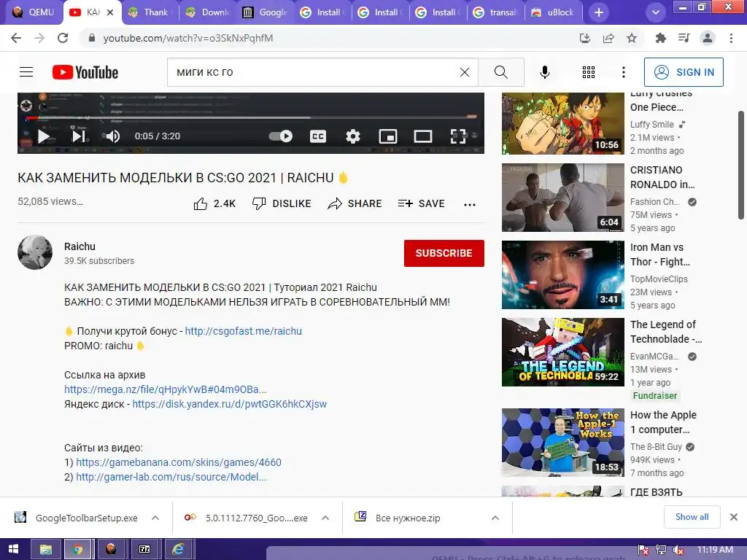Subscribe to Raichu channel
747x560 pixels.
[444, 253]
